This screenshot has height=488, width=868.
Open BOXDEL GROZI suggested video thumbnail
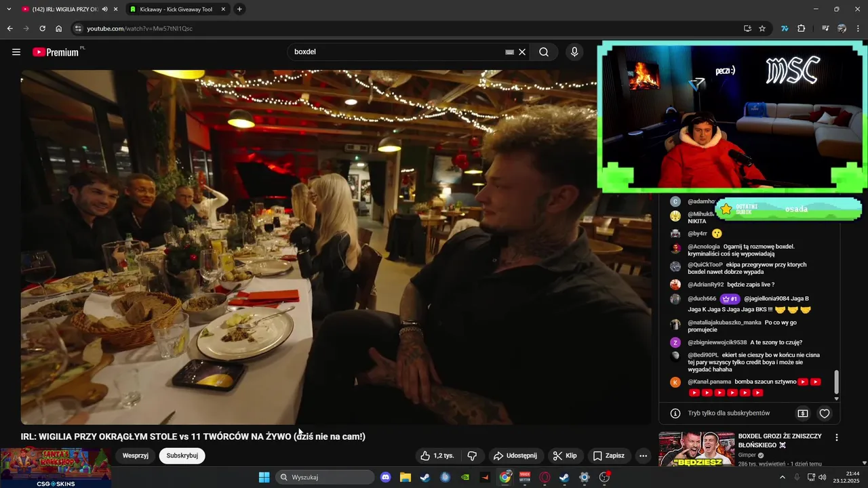tap(696, 449)
